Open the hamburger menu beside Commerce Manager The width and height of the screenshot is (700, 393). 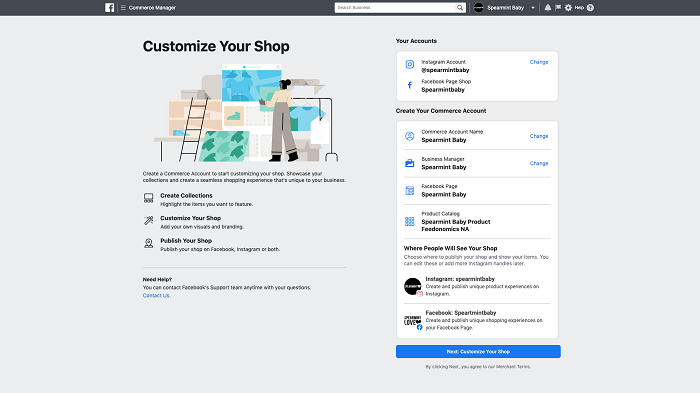click(123, 8)
